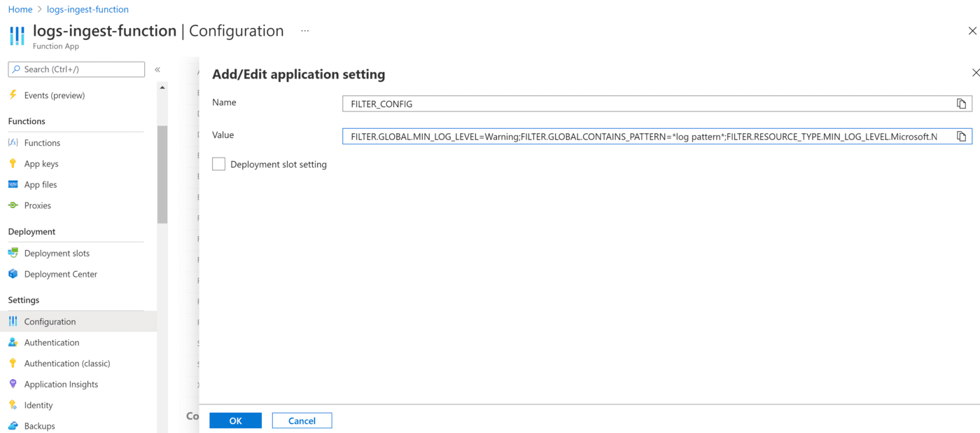This screenshot has width=980, height=433.
Task: Click OK to save the application setting
Action: [x=235, y=420]
